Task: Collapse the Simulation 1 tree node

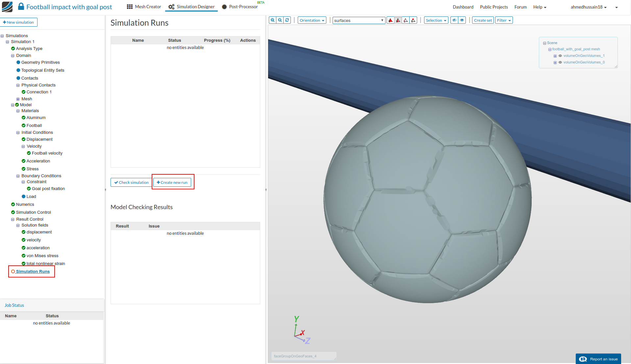Action: click(x=8, y=42)
